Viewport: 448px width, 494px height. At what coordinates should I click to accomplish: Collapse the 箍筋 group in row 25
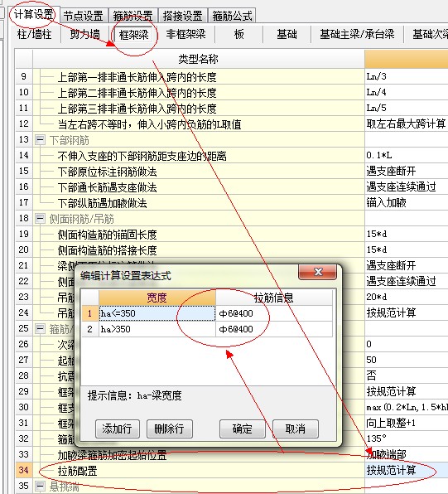[x=40, y=328]
